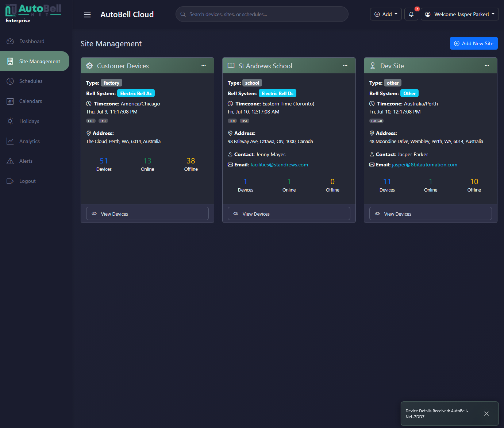Click the Dev Site address text
The width and height of the screenshot is (504, 428).
[x=426, y=142]
